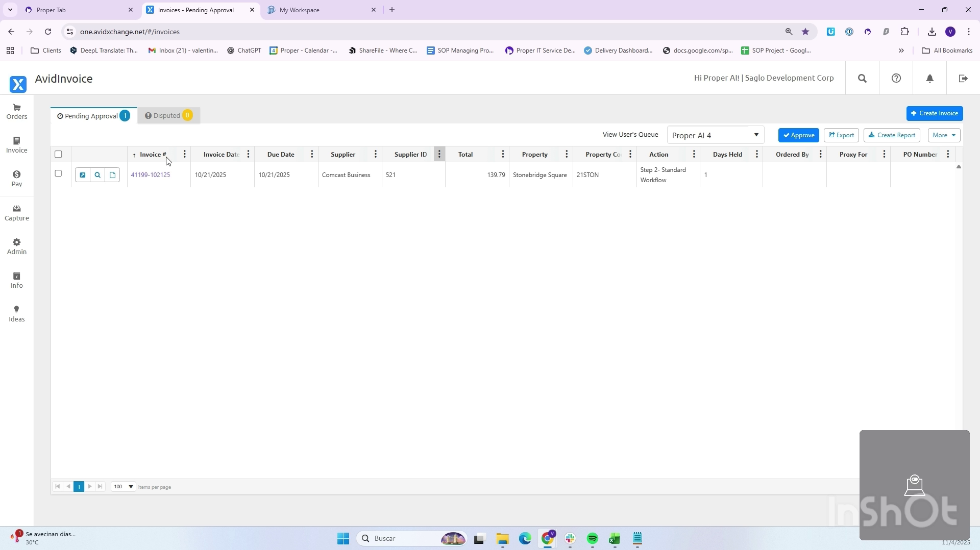Open the Orders sidebar section
This screenshot has width=980, height=550.
point(17,112)
